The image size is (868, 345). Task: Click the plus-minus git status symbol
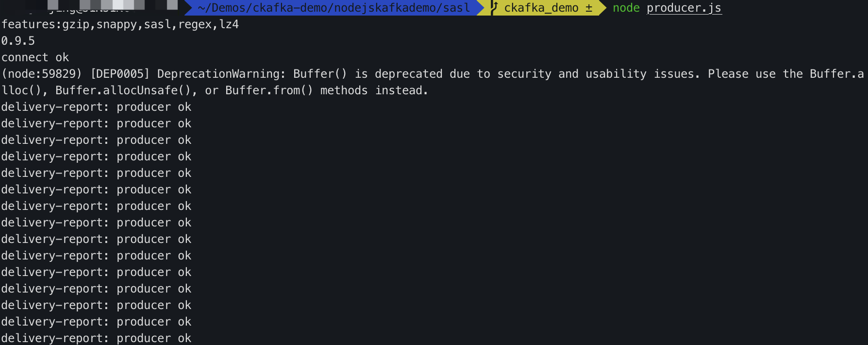click(589, 8)
